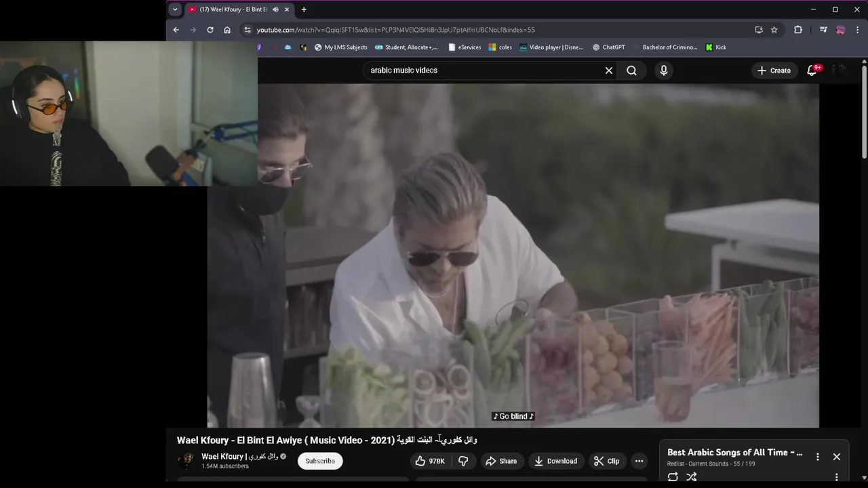Reload the YouTube page
The width and height of the screenshot is (868, 488).
pyautogui.click(x=210, y=30)
